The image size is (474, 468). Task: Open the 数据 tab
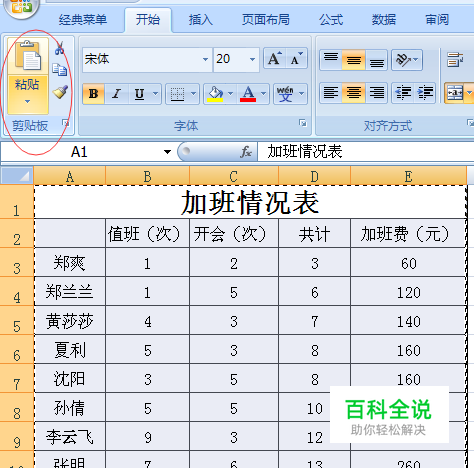tap(384, 20)
